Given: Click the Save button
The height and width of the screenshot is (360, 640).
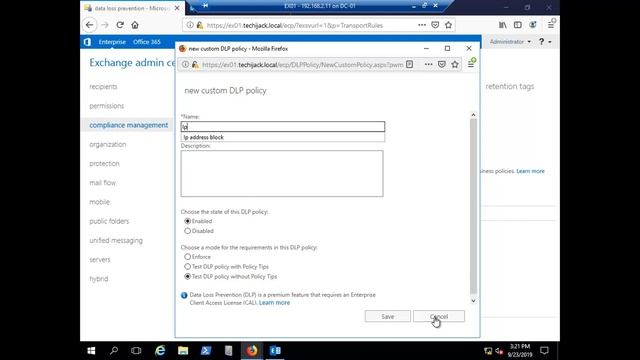Looking at the screenshot, I should [387, 316].
